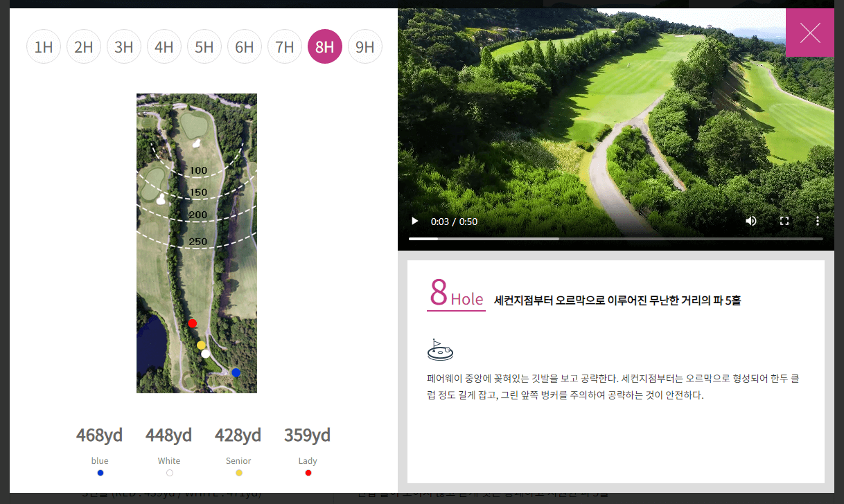Click the 468yd blue distance label
Screen dimensions: 844x504
[x=99, y=435]
